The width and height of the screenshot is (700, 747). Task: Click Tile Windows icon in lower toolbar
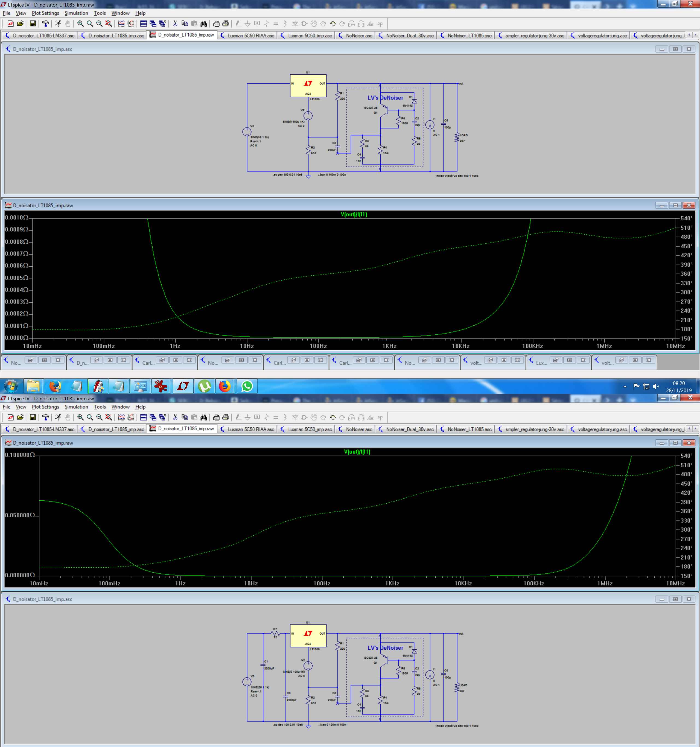click(144, 418)
